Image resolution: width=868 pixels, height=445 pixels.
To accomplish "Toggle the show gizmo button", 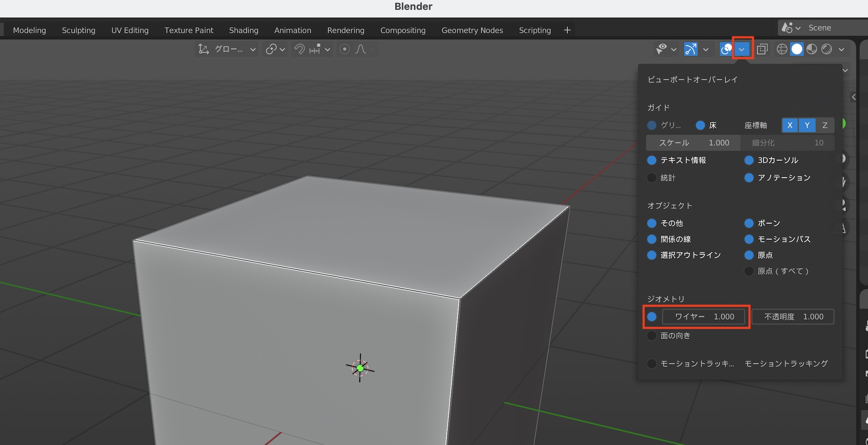I will pyautogui.click(x=690, y=49).
